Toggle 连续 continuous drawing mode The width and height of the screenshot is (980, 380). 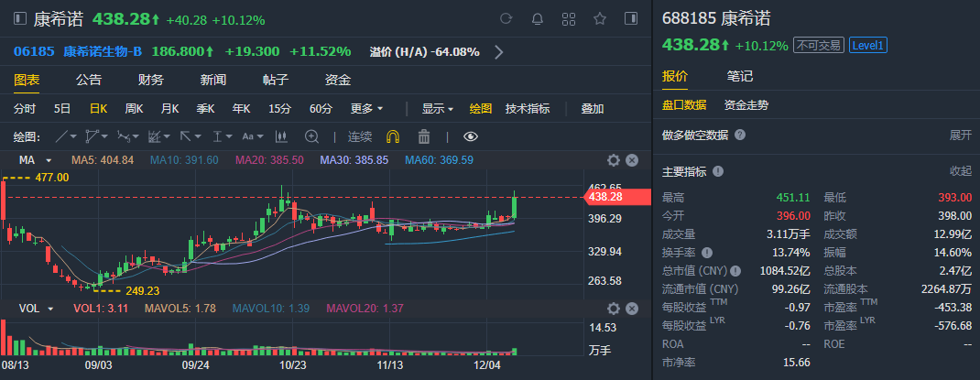360,136
